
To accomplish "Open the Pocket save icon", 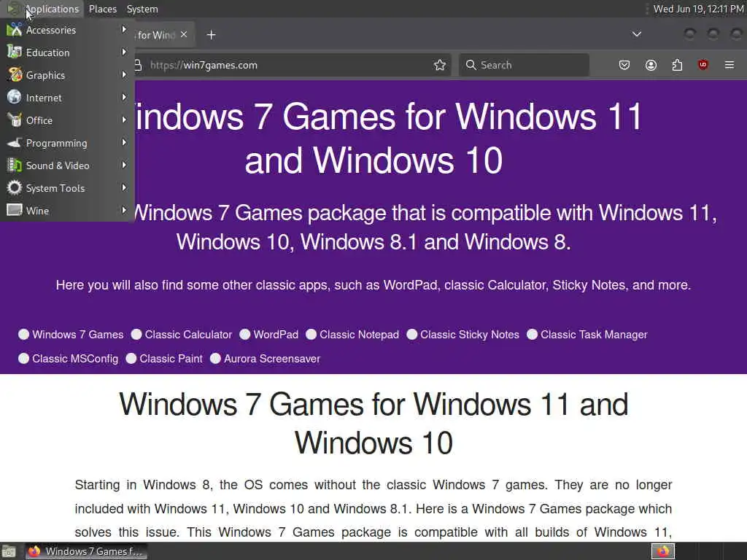I will [x=624, y=65].
